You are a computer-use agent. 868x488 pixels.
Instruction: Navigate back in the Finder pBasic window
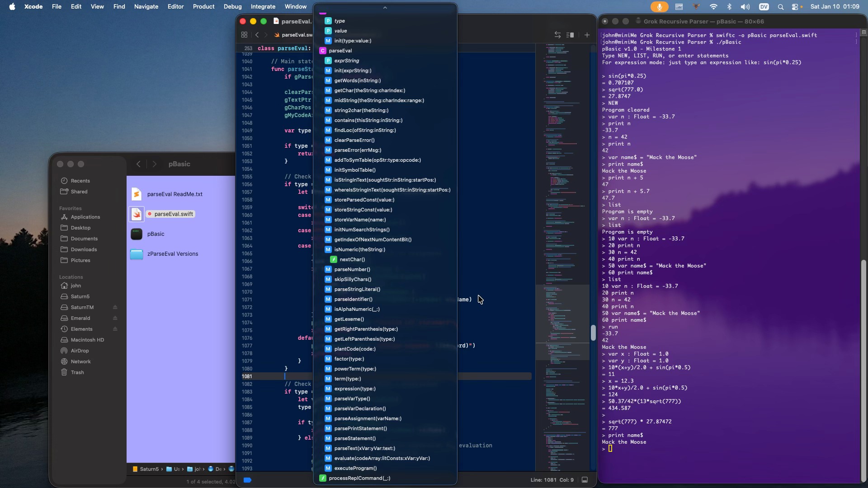point(139,164)
